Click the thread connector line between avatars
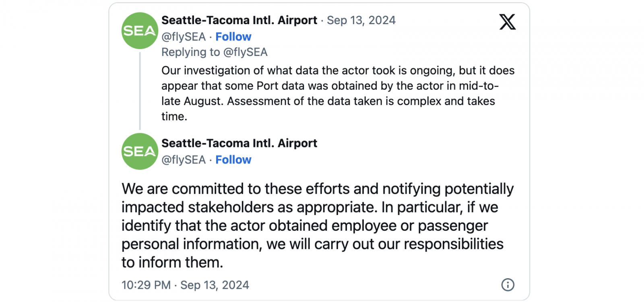Viewport: 644px width, 302px height. (140, 91)
